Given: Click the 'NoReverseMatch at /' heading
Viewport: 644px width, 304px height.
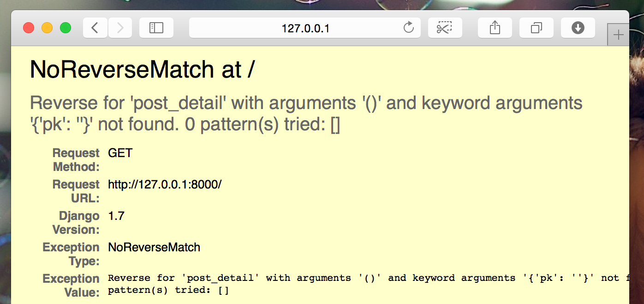Looking at the screenshot, I should click(x=142, y=70).
